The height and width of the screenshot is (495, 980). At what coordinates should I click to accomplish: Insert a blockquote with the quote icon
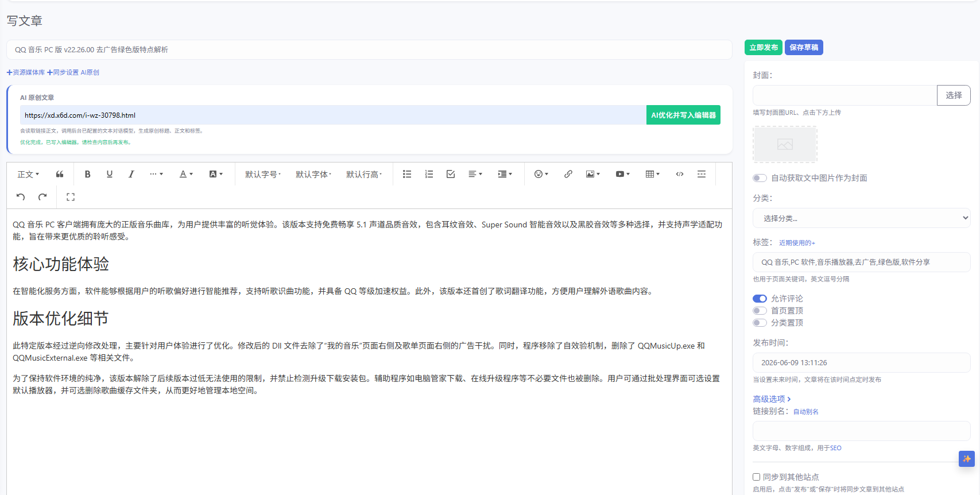pos(60,174)
